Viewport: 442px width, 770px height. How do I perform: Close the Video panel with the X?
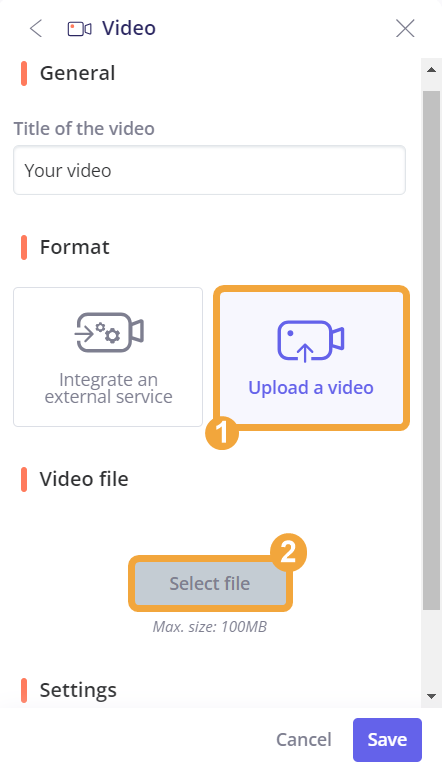(x=405, y=28)
